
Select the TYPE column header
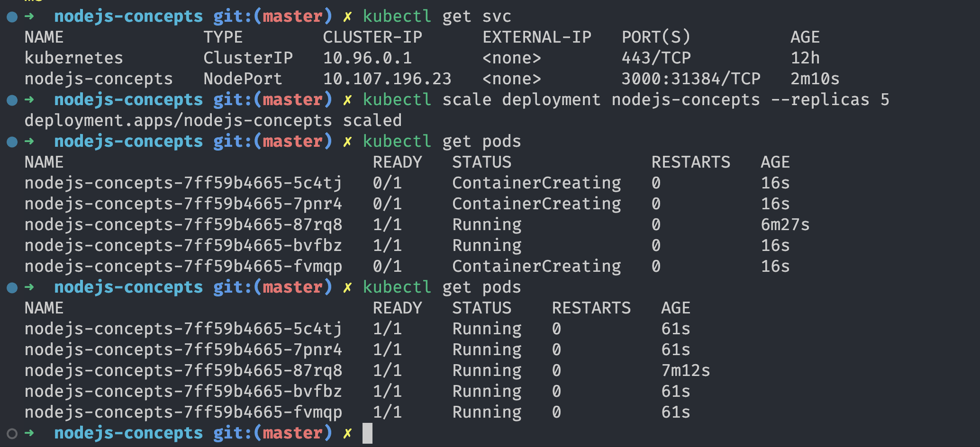click(223, 37)
